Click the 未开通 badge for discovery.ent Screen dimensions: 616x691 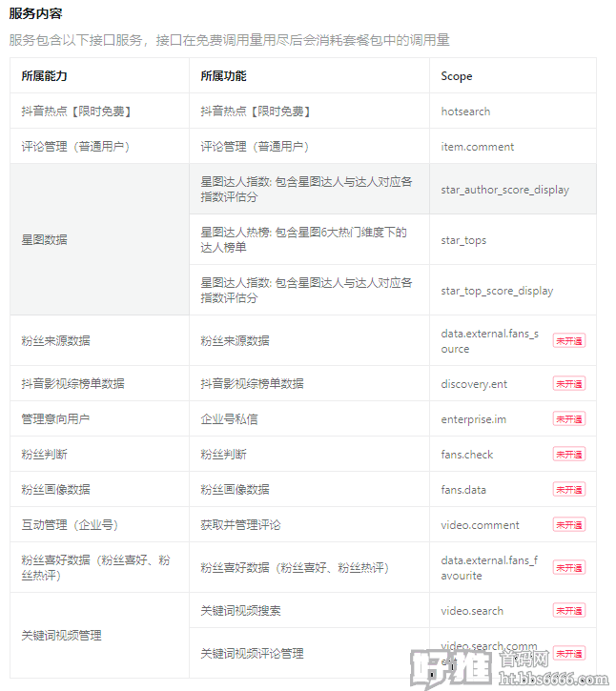[569, 383]
